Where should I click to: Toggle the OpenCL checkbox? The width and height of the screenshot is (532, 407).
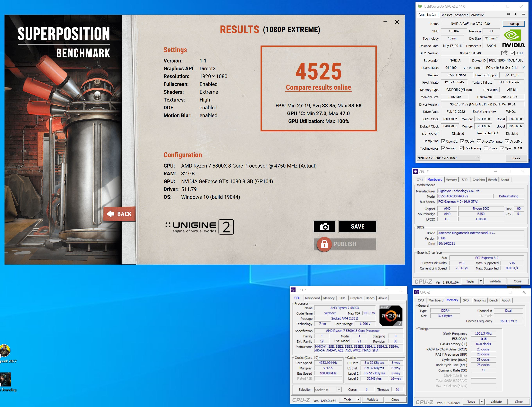[443, 141]
